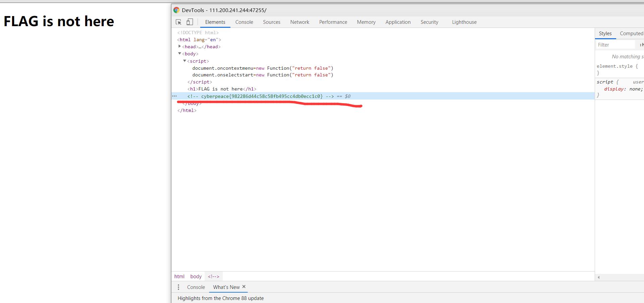Image resolution: width=644 pixels, height=303 pixels.
Task: Click the oncontextmenu script line
Action: [x=263, y=68]
